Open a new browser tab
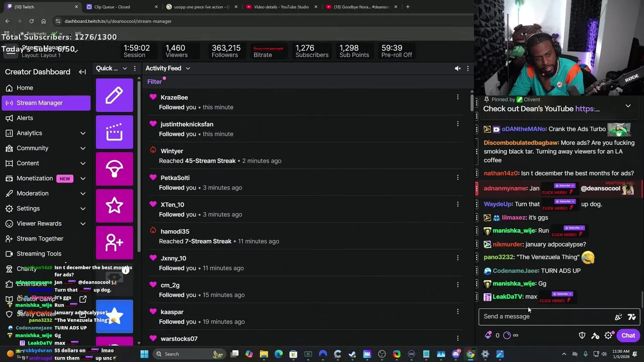This screenshot has width=644, height=362. [408, 7]
